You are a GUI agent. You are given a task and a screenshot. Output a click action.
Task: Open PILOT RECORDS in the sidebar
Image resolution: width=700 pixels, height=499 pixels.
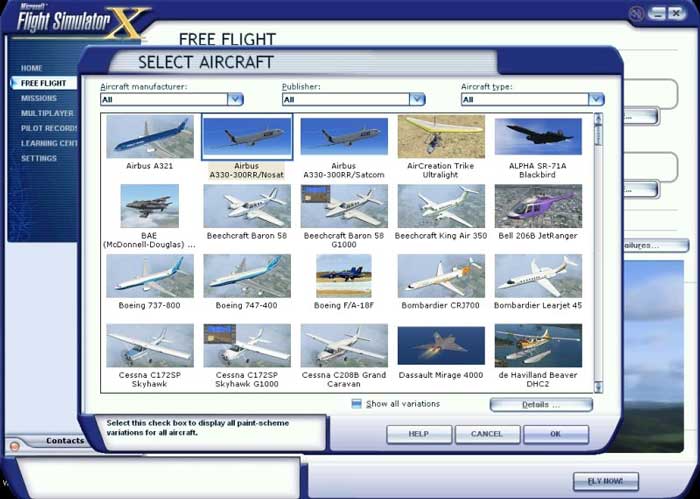click(x=49, y=128)
